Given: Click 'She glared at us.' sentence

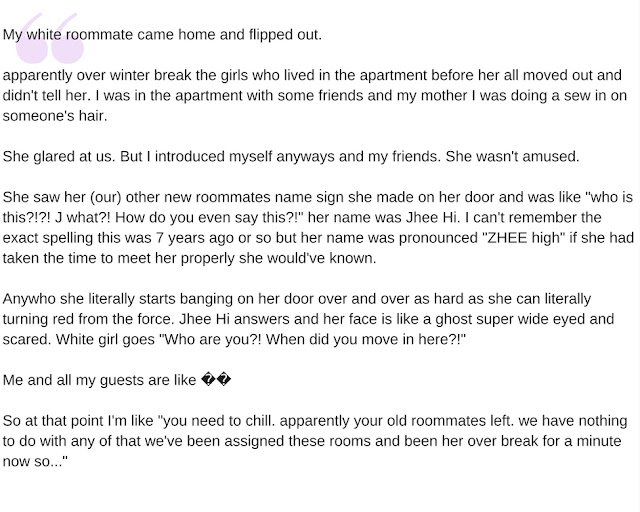Looking at the screenshot, I should [59, 157].
